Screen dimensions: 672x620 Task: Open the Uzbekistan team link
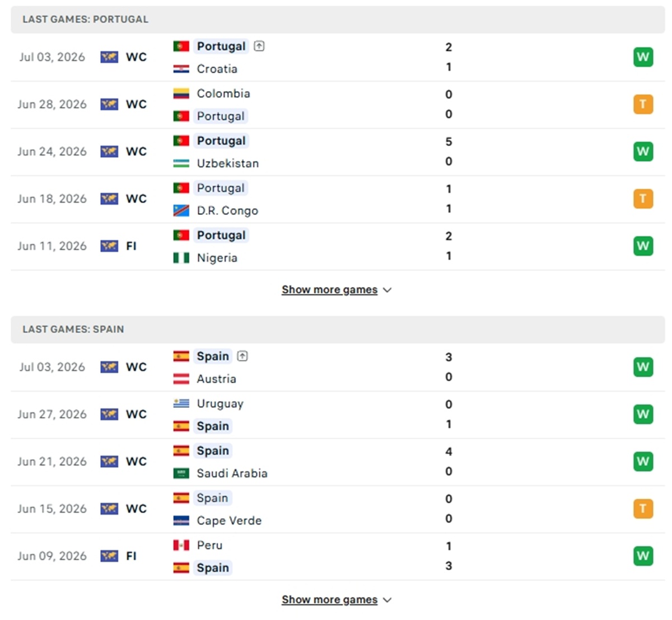click(x=227, y=163)
